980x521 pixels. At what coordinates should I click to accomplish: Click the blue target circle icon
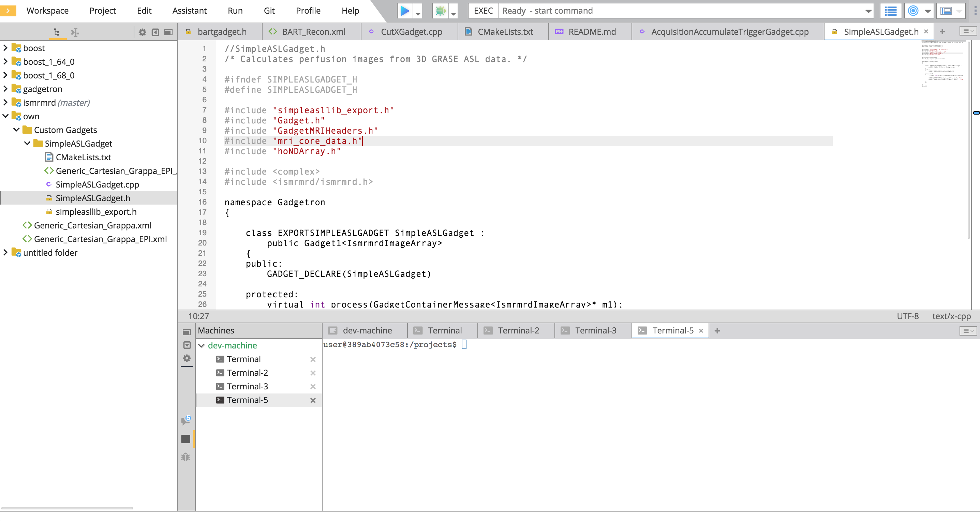[x=913, y=11]
